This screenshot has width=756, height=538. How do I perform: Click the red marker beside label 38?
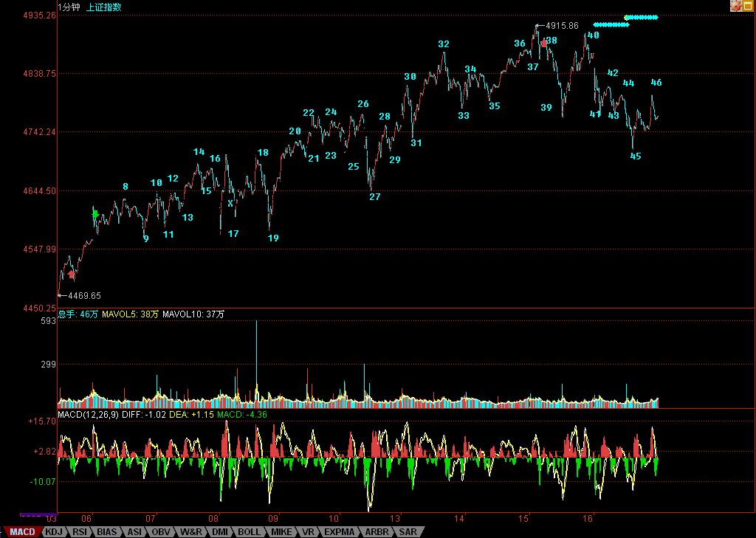(544, 44)
